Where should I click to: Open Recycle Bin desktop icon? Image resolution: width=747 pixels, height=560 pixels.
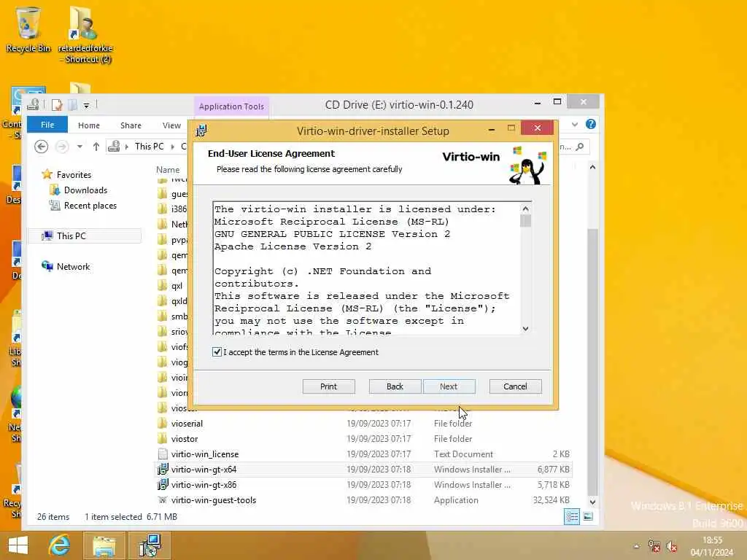tap(28, 29)
